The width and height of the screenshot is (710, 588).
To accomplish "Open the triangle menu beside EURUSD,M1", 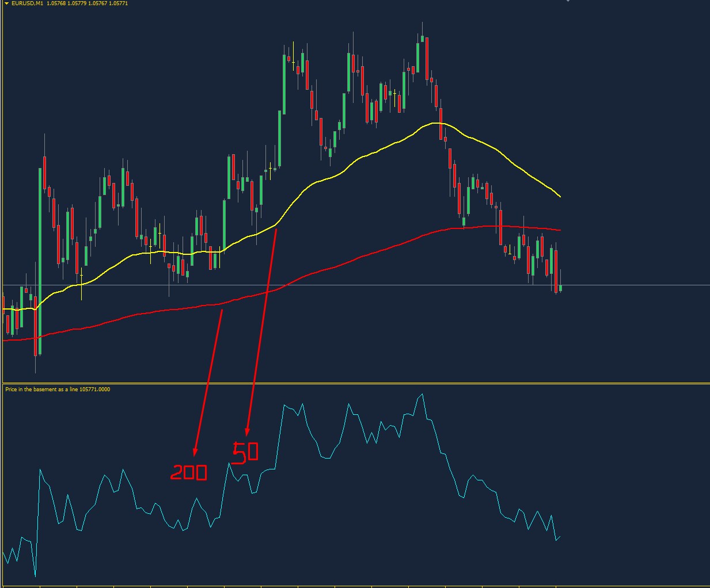I will point(7,3).
